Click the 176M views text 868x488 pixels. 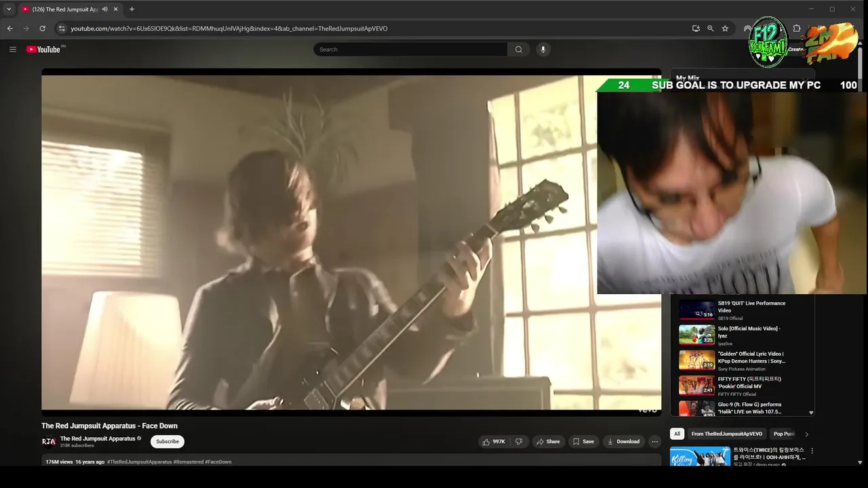59,462
